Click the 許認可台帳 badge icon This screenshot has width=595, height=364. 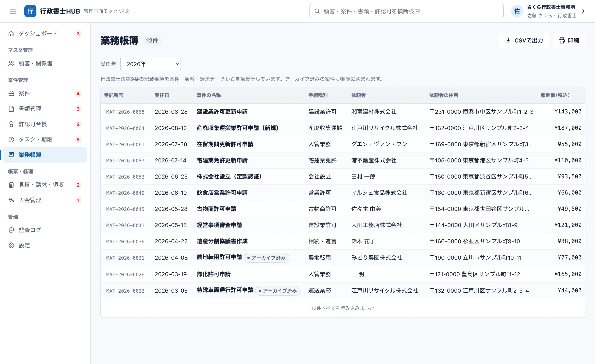point(11,124)
